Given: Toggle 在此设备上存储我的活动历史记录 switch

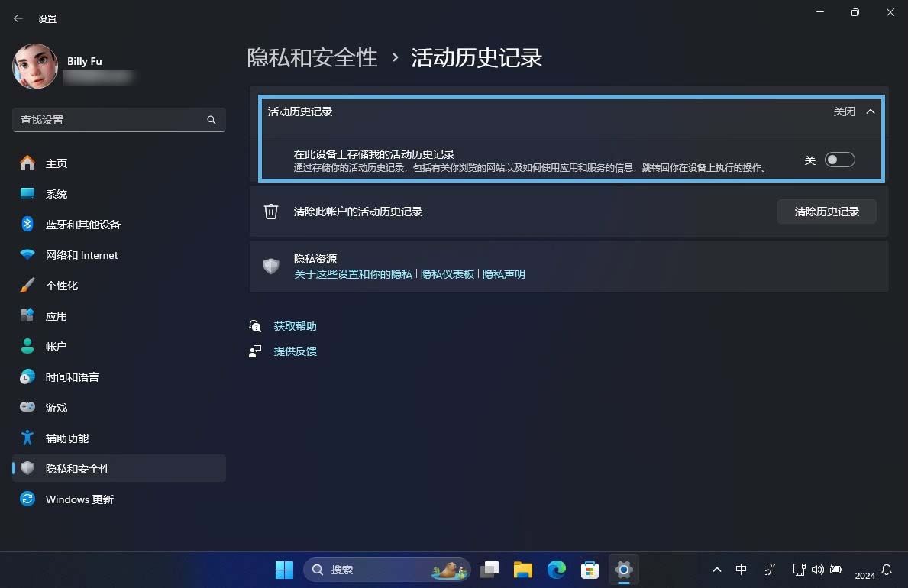Looking at the screenshot, I should [x=839, y=160].
